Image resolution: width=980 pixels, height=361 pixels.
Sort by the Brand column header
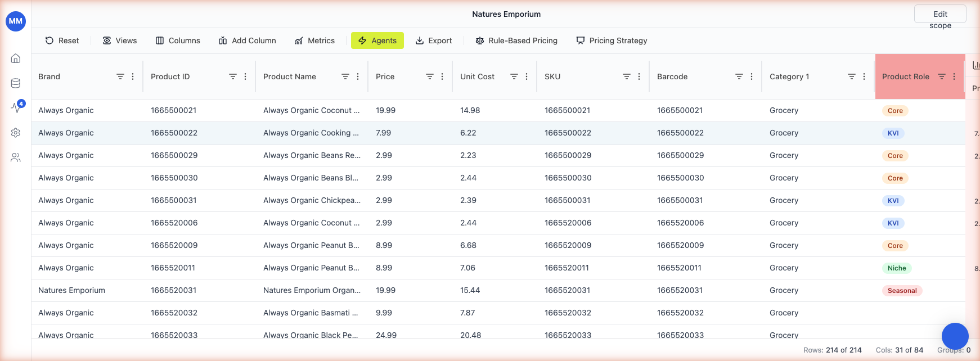pyautogui.click(x=49, y=76)
